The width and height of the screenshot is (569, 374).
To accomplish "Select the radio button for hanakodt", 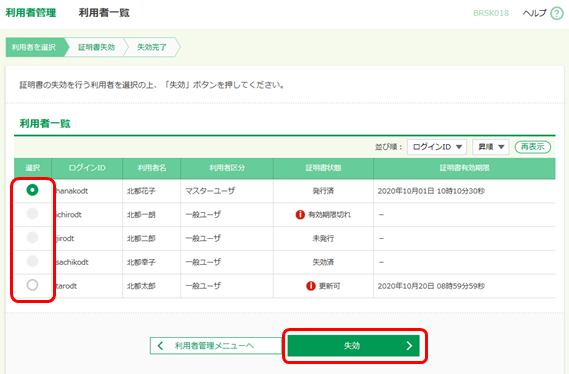I will click(x=32, y=190).
